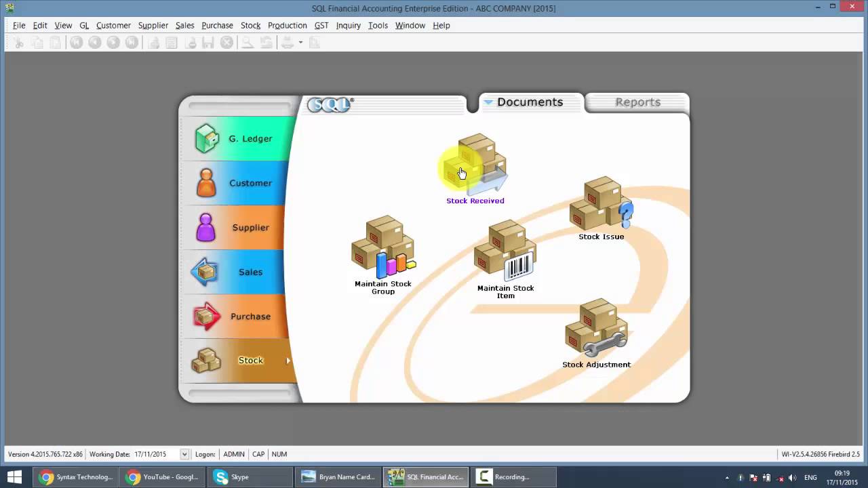Select the Customer module in sidebar
Viewport: 868px width, 488px height.
[237, 183]
